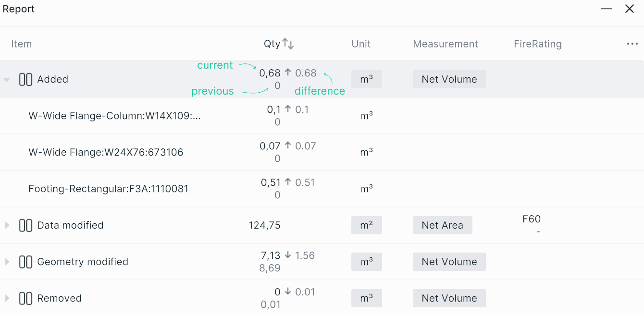Select the W-Wide Flange:W24X76:673106 row
Image resolution: width=644 pixels, height=315 pixels.
point(106,153)
